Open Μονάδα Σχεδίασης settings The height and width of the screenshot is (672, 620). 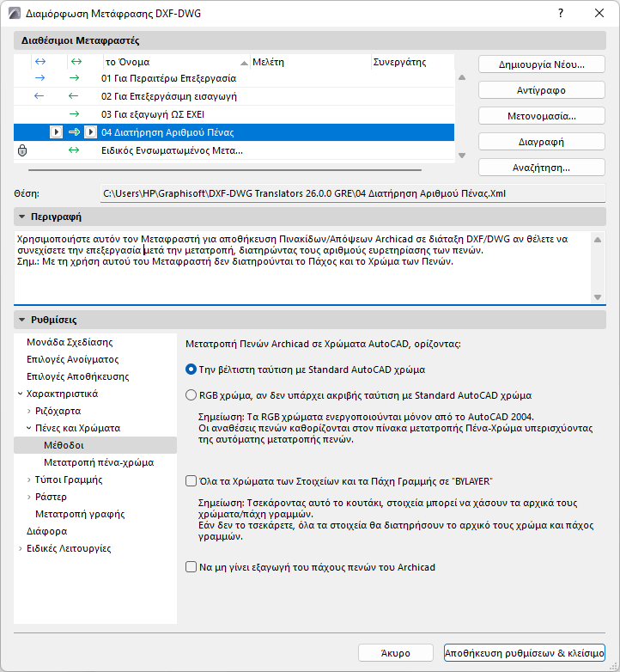(70, 342)
